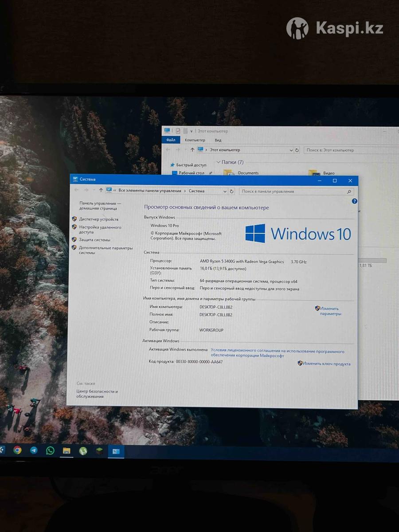Open Диспетчер устройств link
The image size is (399, 532).
[98, 219]
